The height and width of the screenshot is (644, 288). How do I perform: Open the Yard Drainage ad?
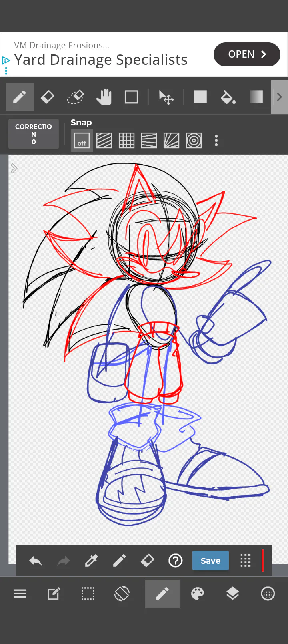247,54
